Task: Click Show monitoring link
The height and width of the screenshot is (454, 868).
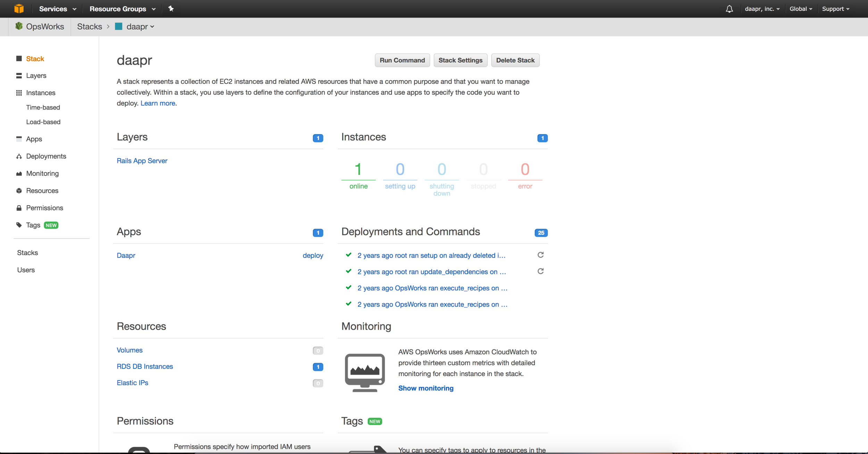Action: coord(426,388)
